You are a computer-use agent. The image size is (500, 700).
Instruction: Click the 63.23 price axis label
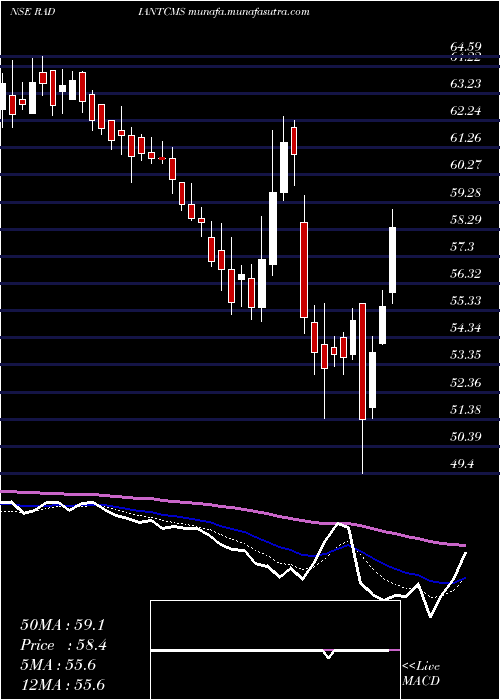pyautogui.click(x=466, y=83)
